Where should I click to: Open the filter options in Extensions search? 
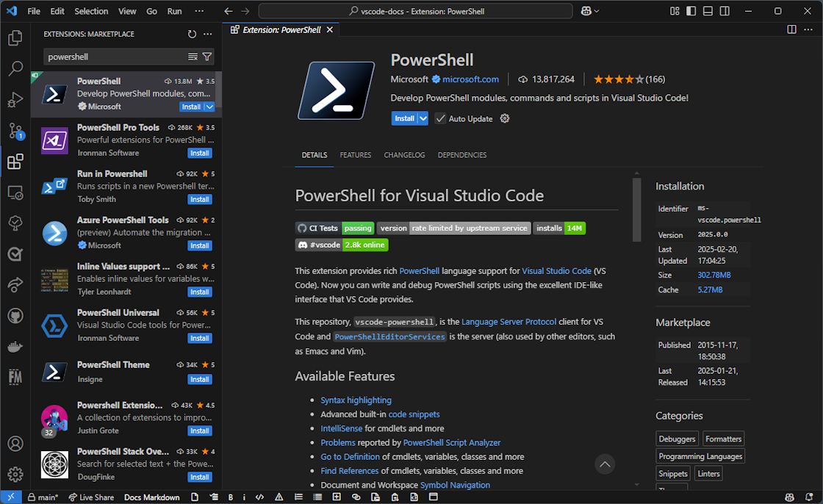[x=206, y=57]
